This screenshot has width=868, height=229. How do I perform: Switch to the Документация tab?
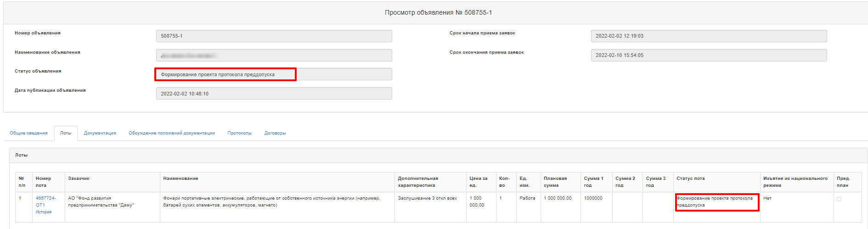(x=100, y=133)
